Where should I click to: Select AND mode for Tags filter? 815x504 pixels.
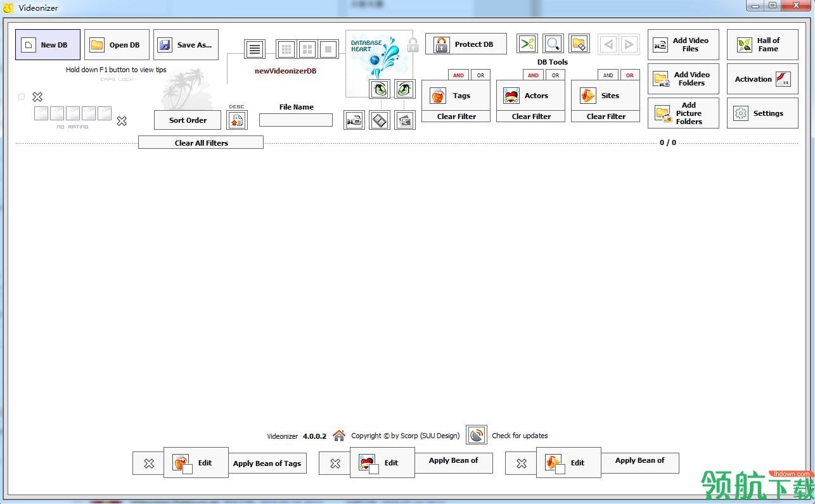458,75
